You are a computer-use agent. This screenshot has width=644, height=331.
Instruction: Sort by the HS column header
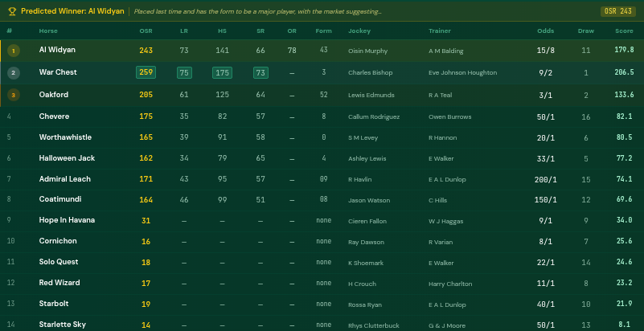click(x=222, y=31)
